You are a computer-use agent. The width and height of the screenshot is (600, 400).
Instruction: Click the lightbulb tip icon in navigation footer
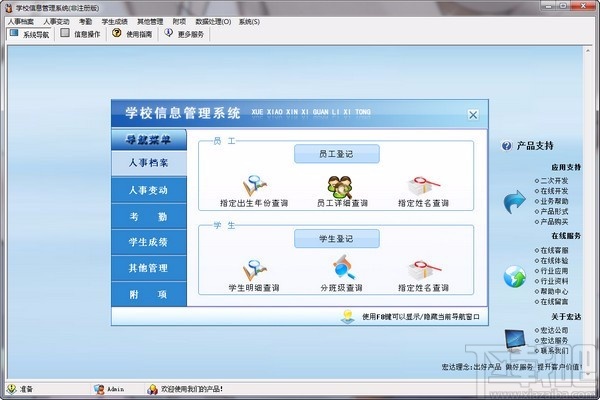tap(347, 316)
